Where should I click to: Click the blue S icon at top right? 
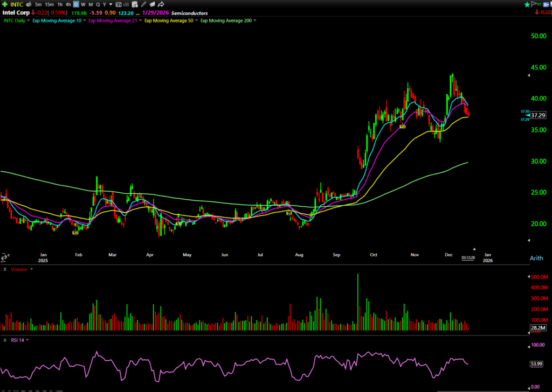[544, 4]
